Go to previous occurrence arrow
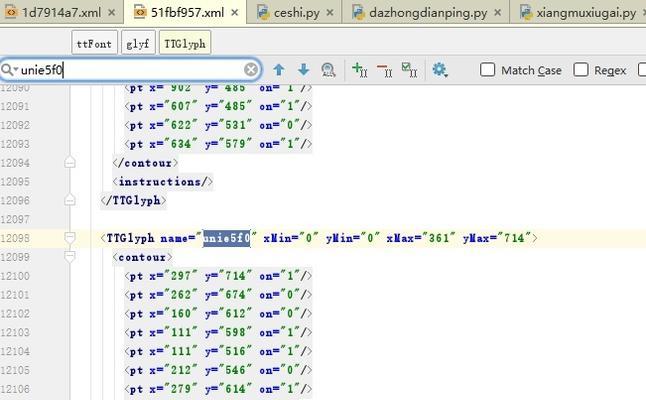 tap(279, 70)
